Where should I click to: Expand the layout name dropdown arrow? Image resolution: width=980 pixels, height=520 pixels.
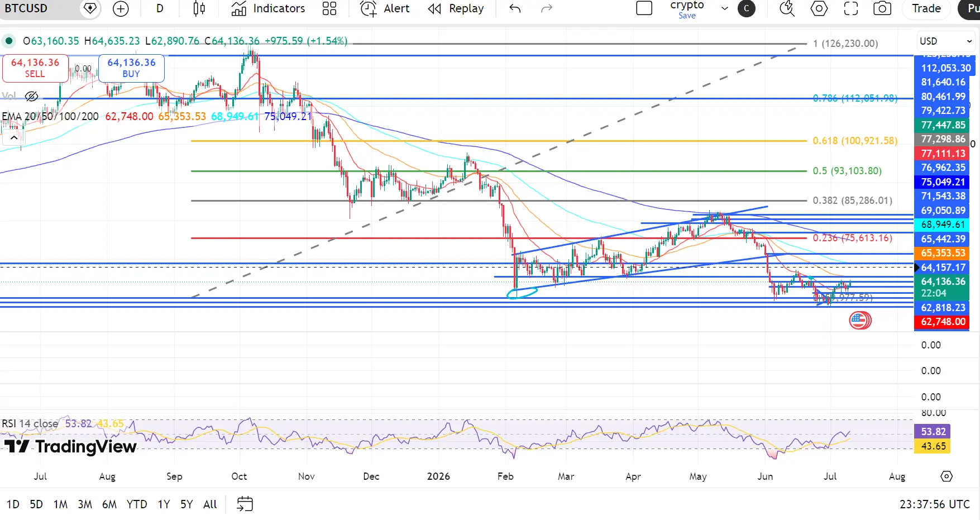coord(725,8)
